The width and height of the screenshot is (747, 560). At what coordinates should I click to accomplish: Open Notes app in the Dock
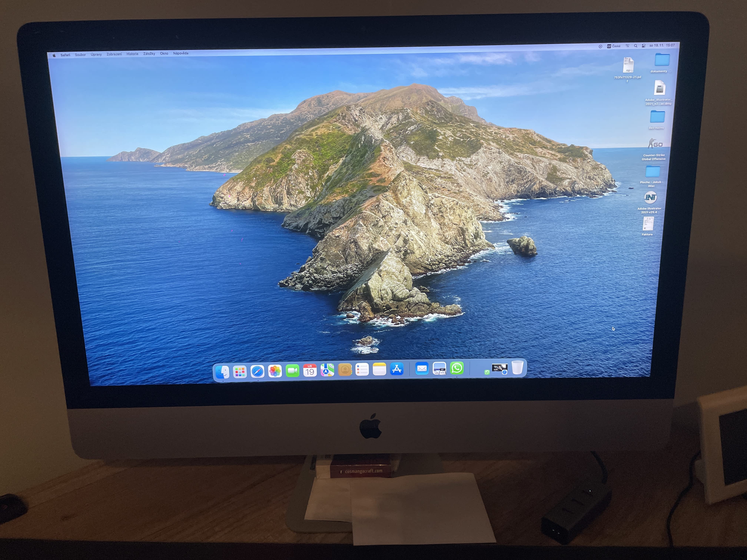pyautogui.click(x=379, y=369)
